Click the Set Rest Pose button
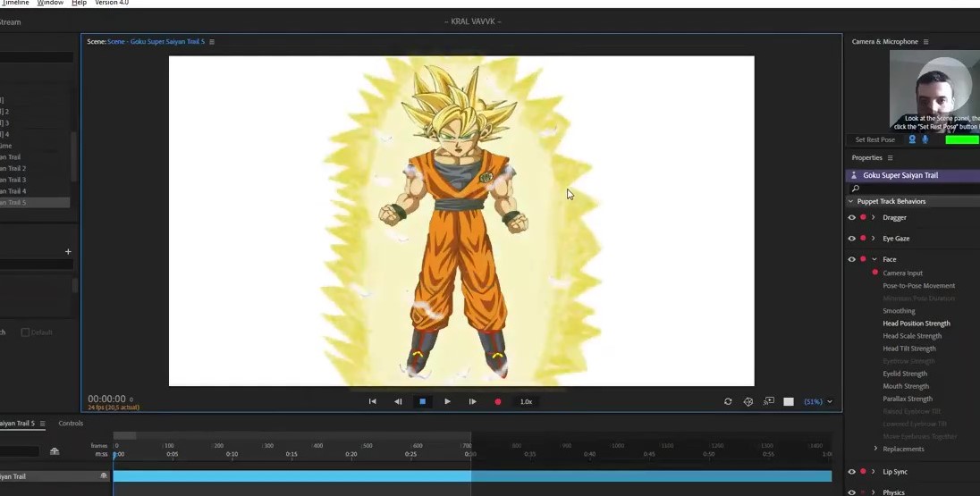 pos(875,140)
